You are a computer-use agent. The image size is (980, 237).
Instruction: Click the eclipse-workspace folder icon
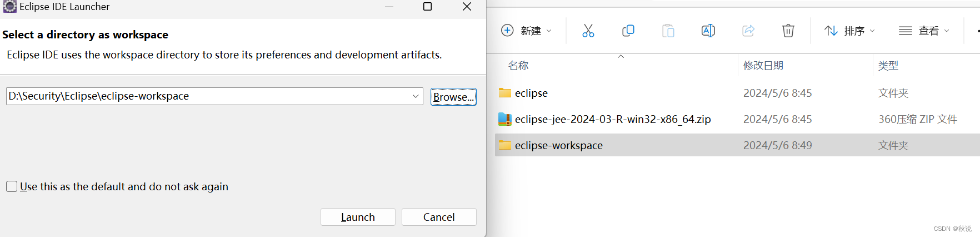[504, 145]
